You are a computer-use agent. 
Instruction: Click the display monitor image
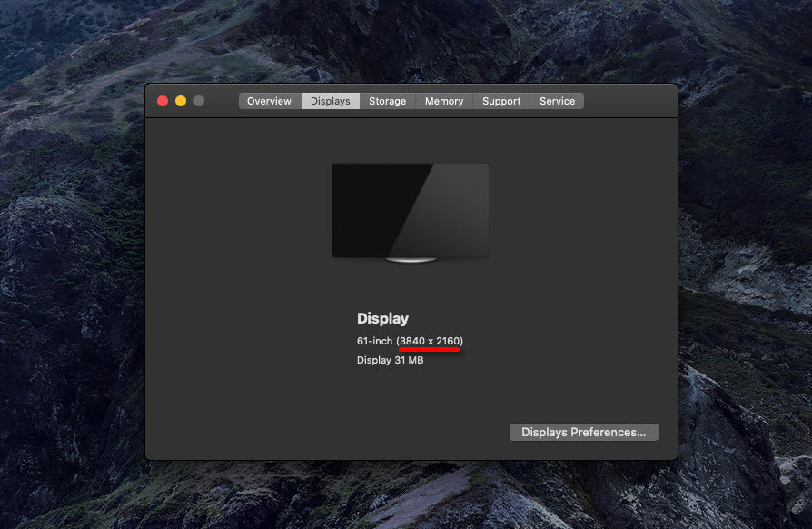[411, 213]
